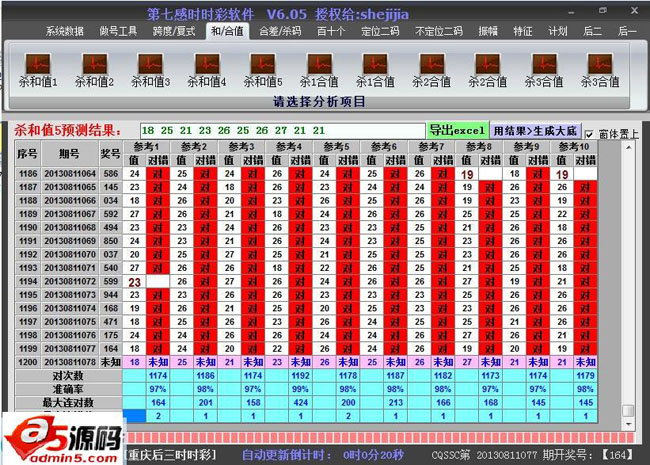Open the 杀和值3 analysis icon
The width and height of the screenshot is (650, 465).
(x=150, y=70)
